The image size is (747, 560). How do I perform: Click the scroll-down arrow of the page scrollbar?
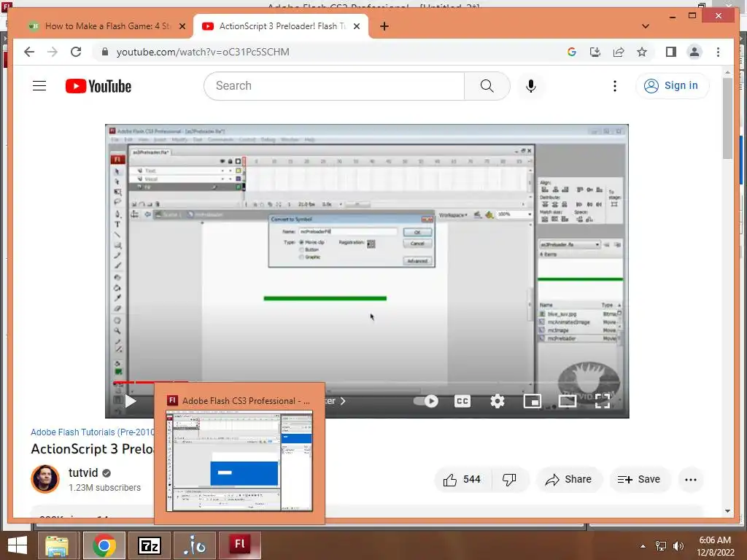[x=727, y=511]
